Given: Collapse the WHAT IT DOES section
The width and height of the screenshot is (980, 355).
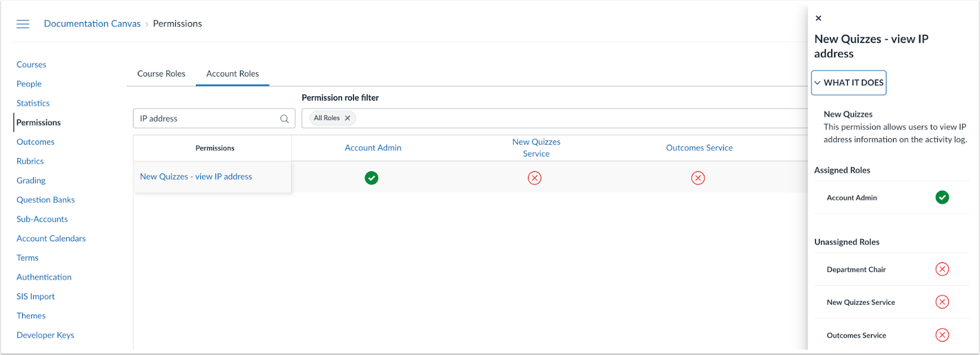Looking at the screenshot, I should point(849,83).
